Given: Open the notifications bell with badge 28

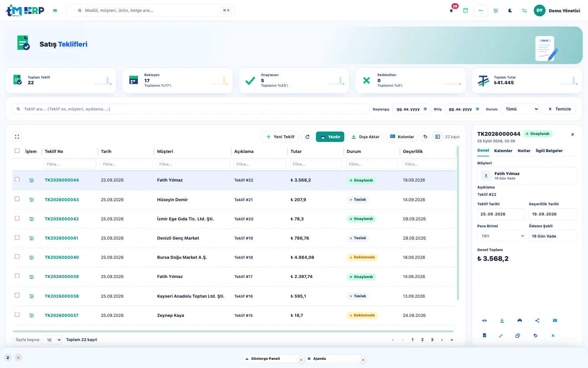Looking at the screenshot, I should click(452, 10).
